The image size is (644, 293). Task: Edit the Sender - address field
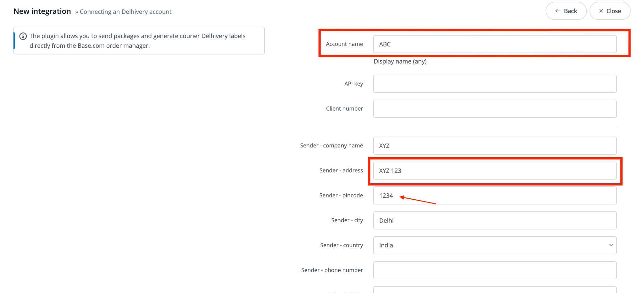pos(494,171)
